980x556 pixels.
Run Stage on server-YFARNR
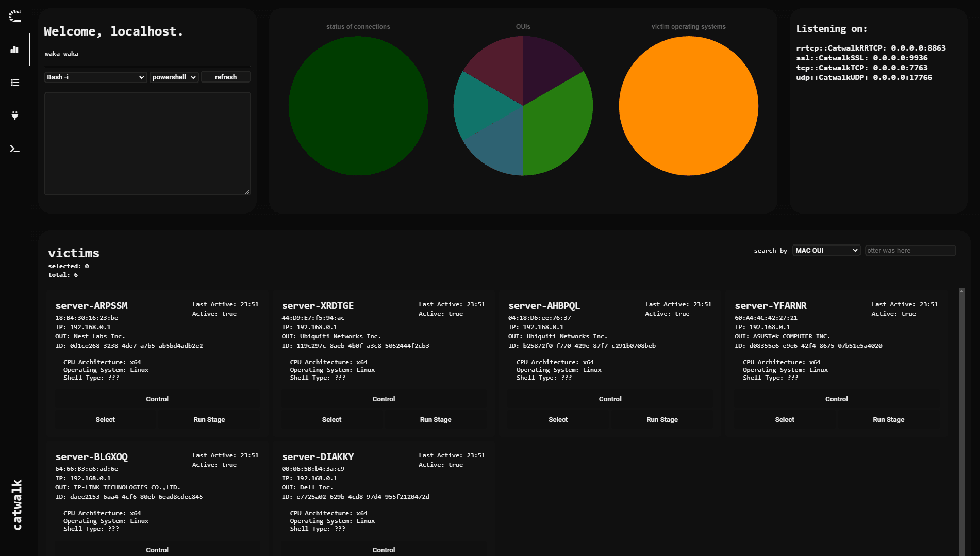[888, 420]
